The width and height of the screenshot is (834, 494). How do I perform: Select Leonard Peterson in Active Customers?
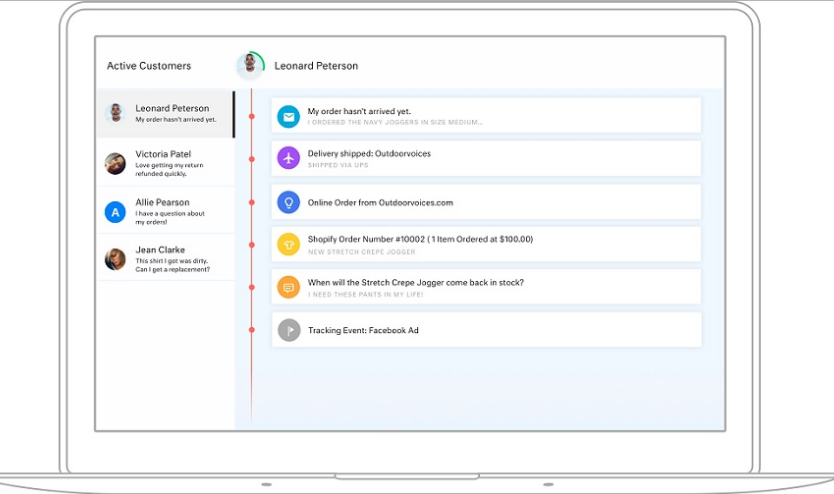tap(165, 114)
